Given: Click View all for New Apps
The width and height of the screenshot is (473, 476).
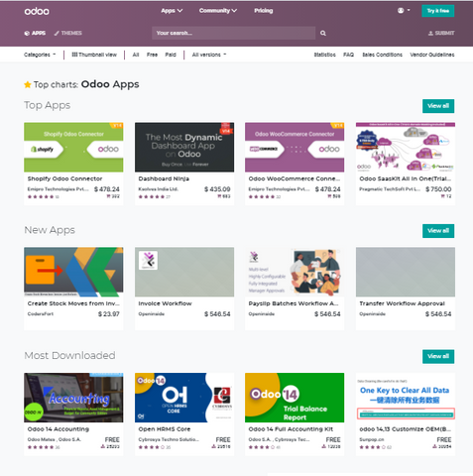Looking at the screenshot, I should pos(438,231).
